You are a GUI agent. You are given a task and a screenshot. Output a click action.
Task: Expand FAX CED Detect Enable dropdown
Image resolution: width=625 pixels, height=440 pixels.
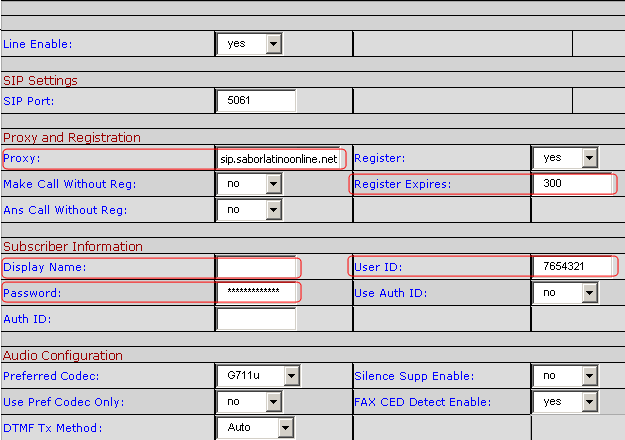564,402
